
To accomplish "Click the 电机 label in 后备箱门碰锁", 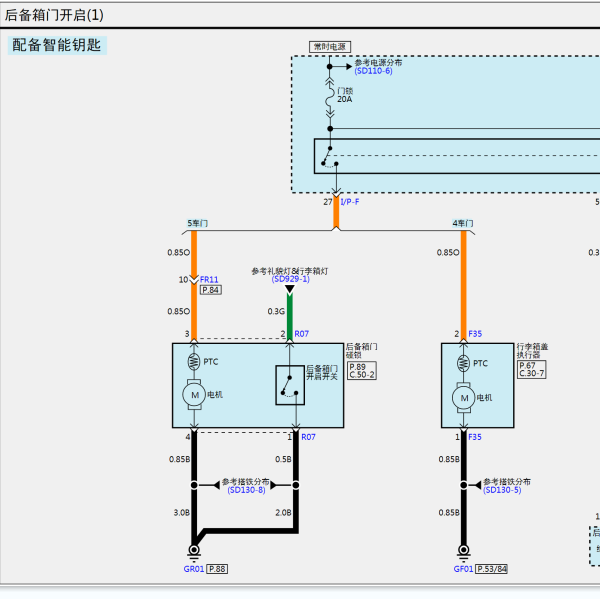I will point(215,395).
